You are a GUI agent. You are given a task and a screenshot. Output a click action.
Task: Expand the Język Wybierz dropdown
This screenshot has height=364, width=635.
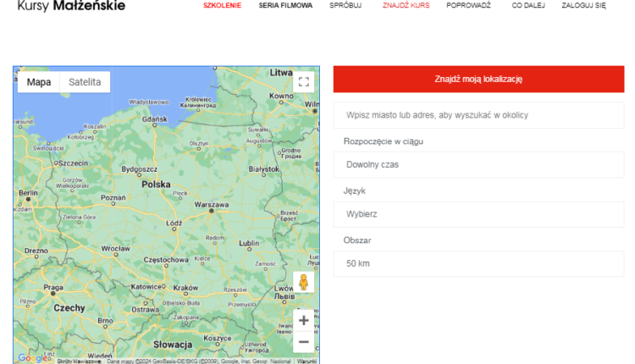(478, 214)
